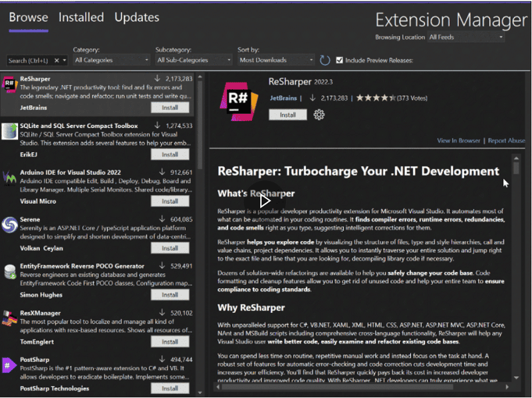Install Arduino IDE for Visual Studio 2022
The image size is (532, 398).
tap(170, 202)
